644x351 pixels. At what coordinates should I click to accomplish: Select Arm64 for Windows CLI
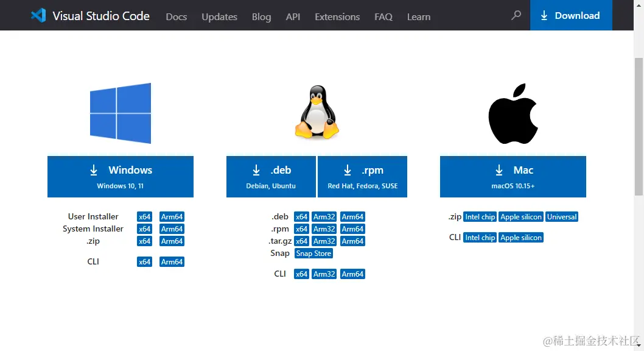[172, 262]
